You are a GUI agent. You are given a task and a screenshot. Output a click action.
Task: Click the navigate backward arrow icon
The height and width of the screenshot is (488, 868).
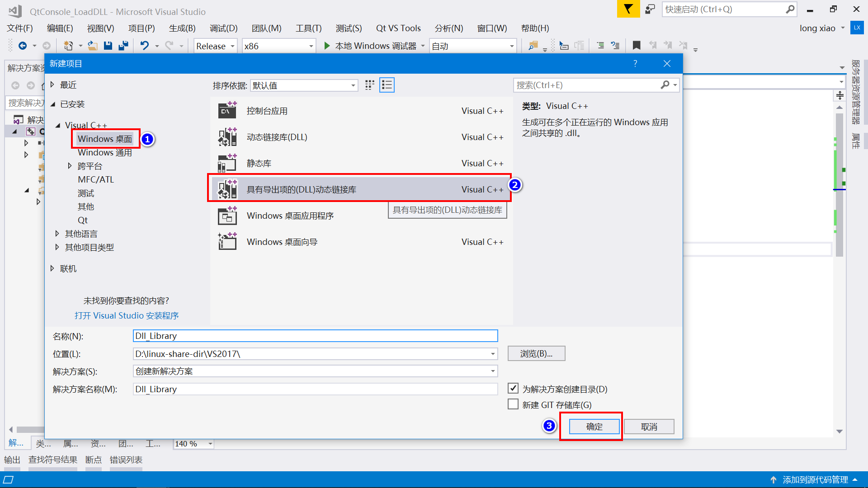pos(22,46)
